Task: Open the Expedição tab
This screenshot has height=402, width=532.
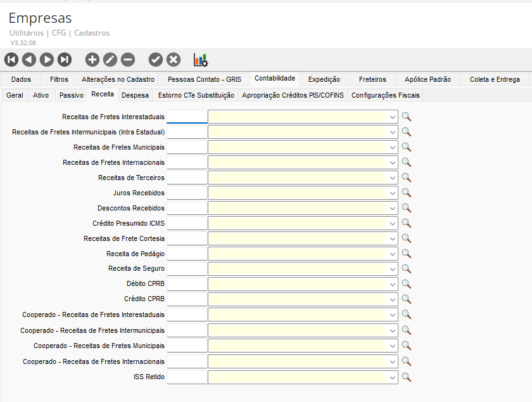Action: click(324, 79)
